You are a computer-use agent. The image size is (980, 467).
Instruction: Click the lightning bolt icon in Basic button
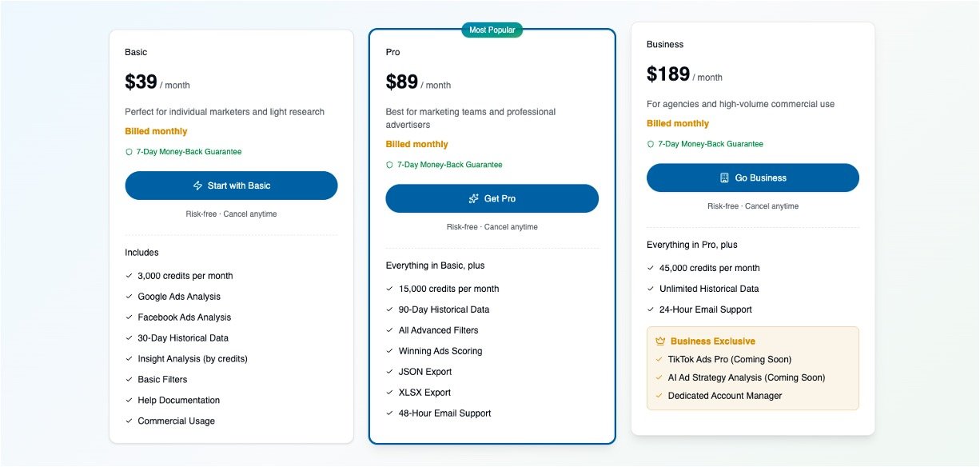coord(197,186)
